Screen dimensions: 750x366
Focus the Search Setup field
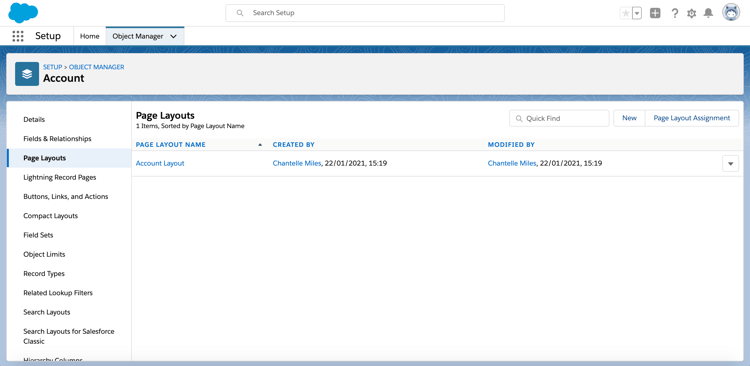coord(365,13)
